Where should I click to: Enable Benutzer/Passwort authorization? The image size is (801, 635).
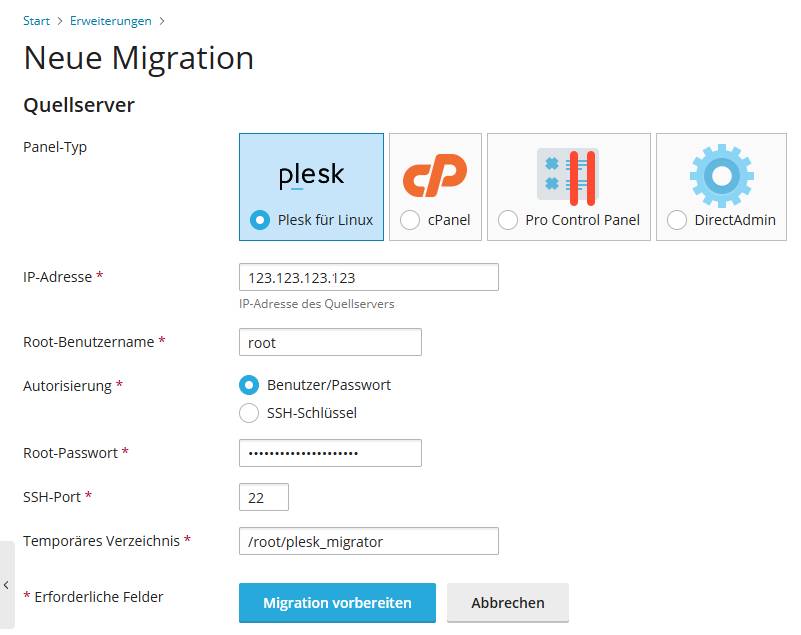(x=250, y=385)
